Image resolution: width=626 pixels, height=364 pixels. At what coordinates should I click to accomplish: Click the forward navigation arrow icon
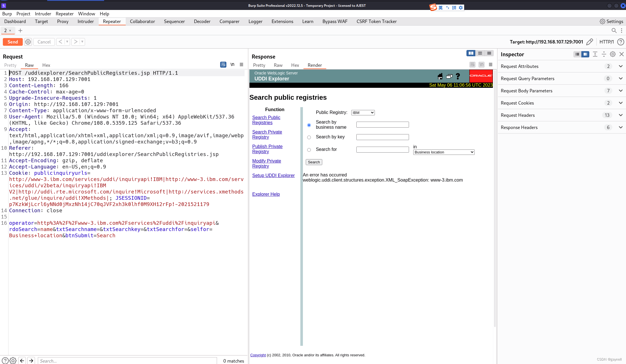pyautogui.click(x=75, y=41)
